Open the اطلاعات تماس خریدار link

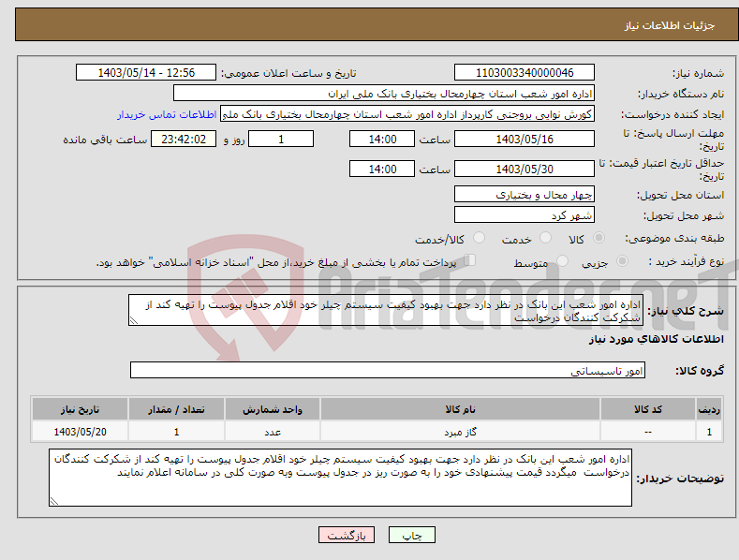click(167, 114)
